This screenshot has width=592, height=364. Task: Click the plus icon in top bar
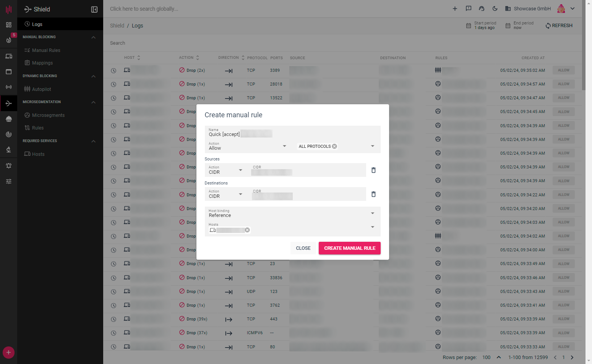(x=455, y=9)
